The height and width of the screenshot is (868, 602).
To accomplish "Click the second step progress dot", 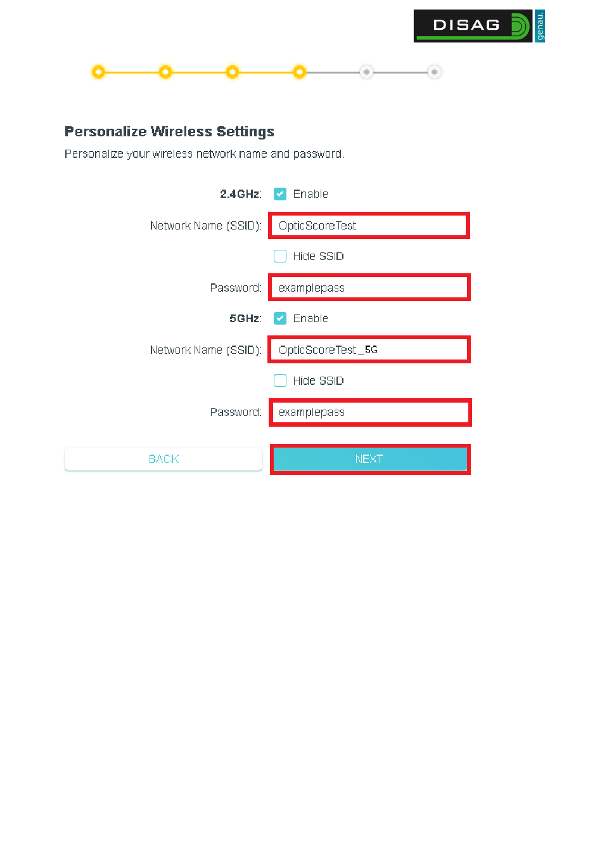I will [165, 72].
